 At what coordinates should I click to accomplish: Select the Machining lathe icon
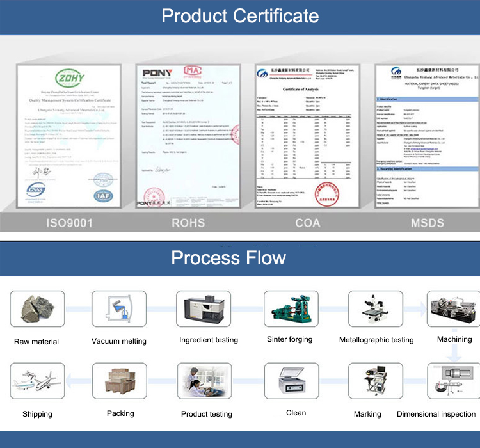pyautogui.click(x=453, y=310)
